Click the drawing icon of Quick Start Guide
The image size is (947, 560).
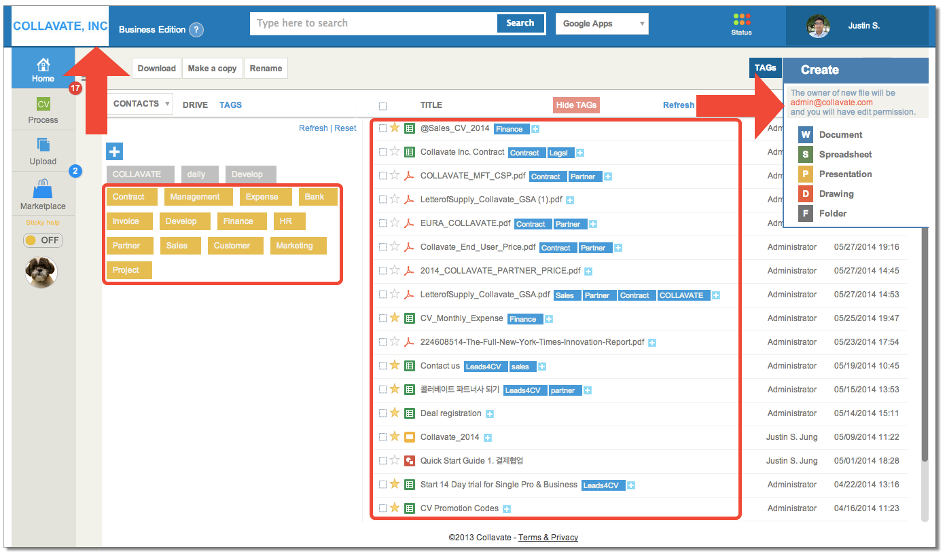[x=410, y=461]
